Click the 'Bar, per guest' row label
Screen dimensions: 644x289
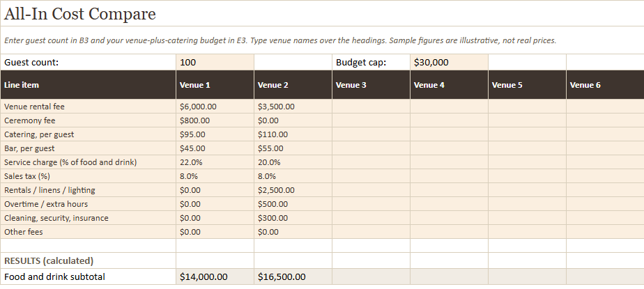29,148
